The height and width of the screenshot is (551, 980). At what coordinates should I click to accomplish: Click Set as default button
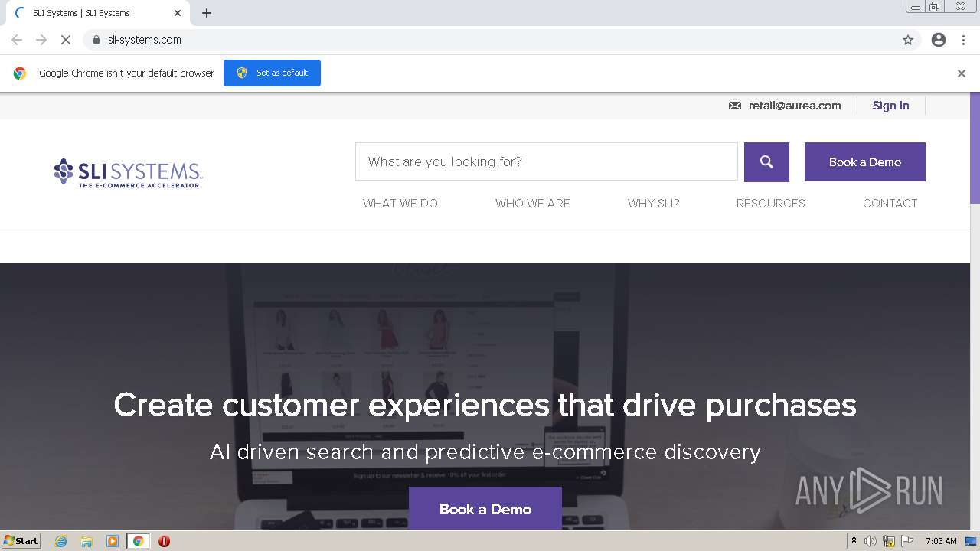click(272, 73)
